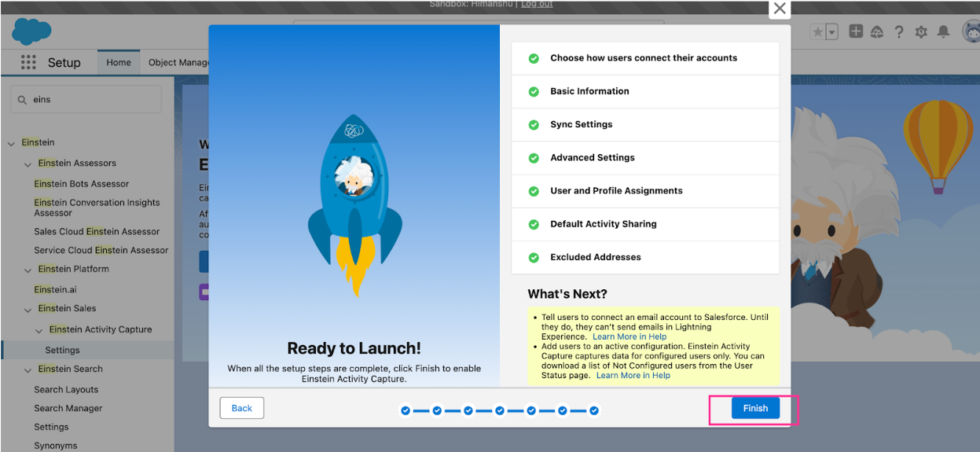Click the 'Advanced Settings' step text
Viewport: 980px width, 452px height.
(593, 157)
